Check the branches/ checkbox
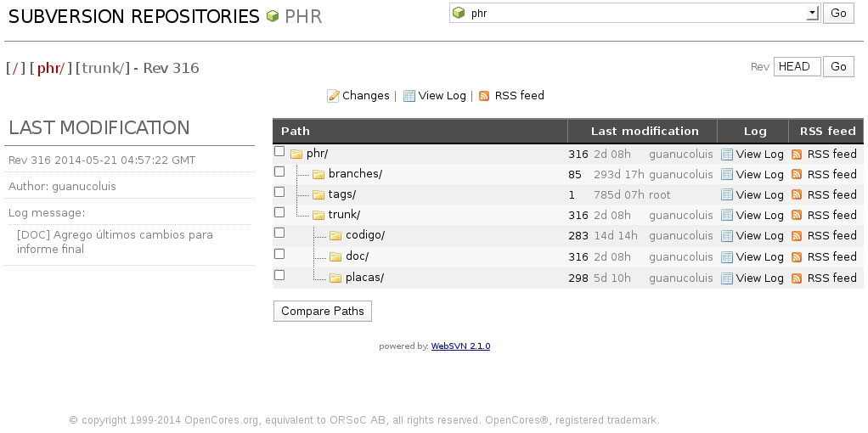 click(x=279, y=172)
